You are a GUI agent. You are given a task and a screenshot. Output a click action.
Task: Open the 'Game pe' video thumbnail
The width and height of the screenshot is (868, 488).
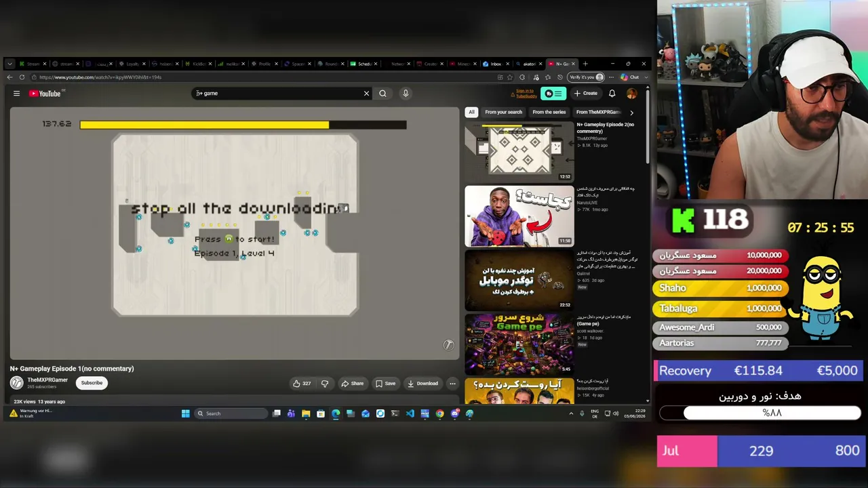pyautogui.click(x=519, y=344)
